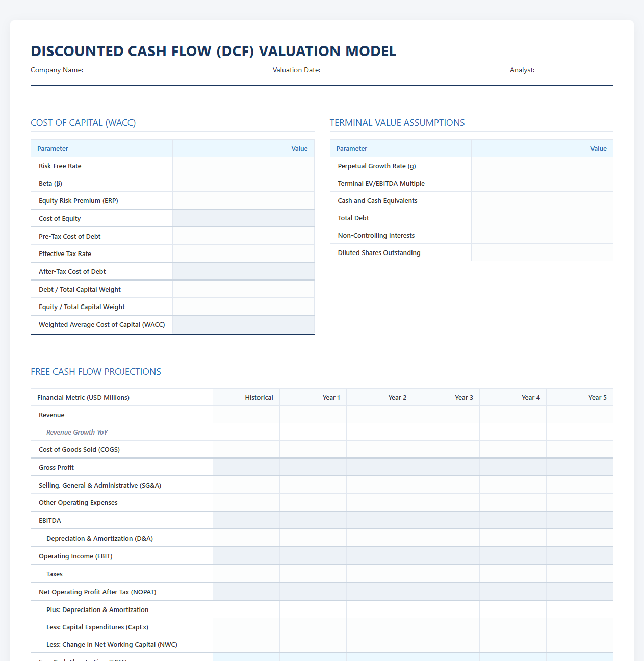Select the Diluted Shares Outstanding value cell
The height and width of the screenshot is (661, 644).
coord(542,252)
